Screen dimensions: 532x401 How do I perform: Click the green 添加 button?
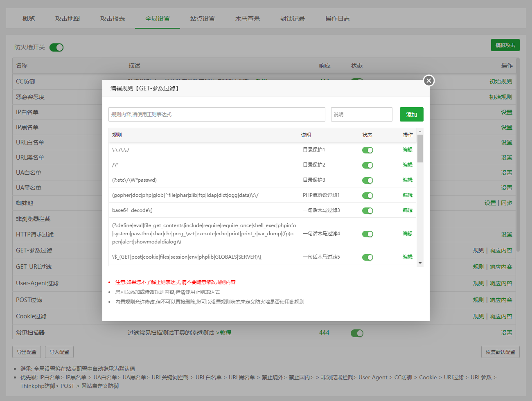tap(411, 115)
